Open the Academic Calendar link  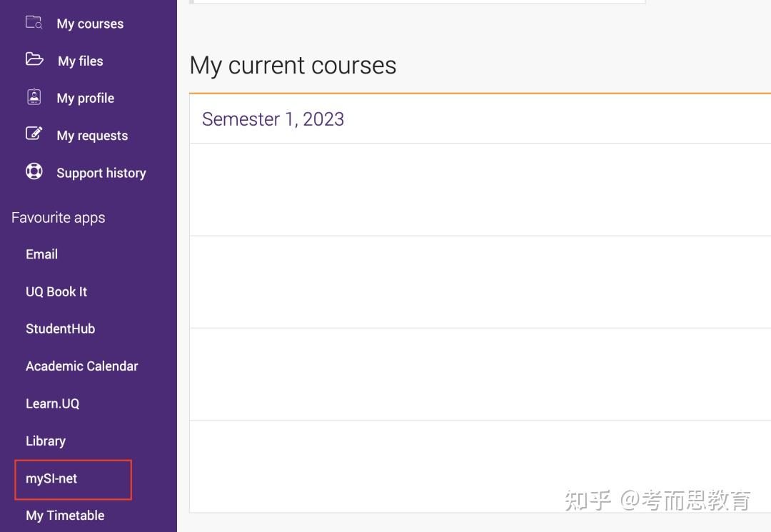(x=81, y=366)
